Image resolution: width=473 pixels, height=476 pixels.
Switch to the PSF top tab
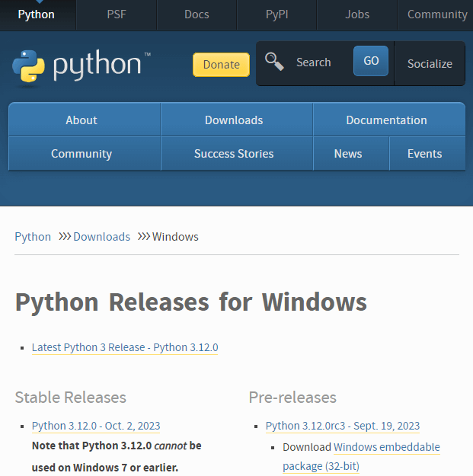click(x=117, y=14)
